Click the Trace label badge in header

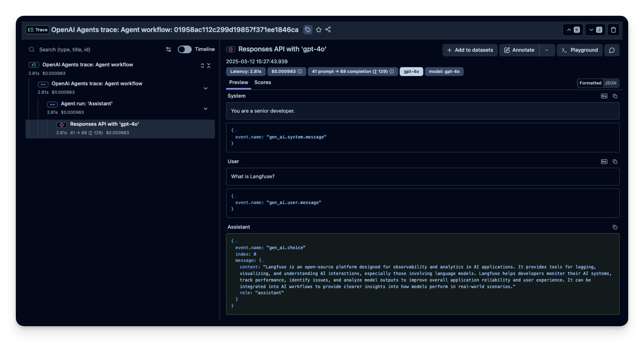tap(37, 30)
